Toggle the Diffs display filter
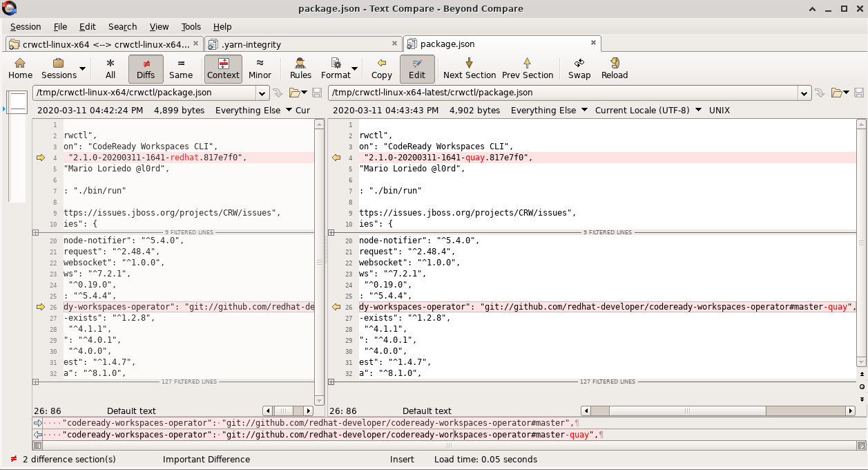 coord(146,68)
